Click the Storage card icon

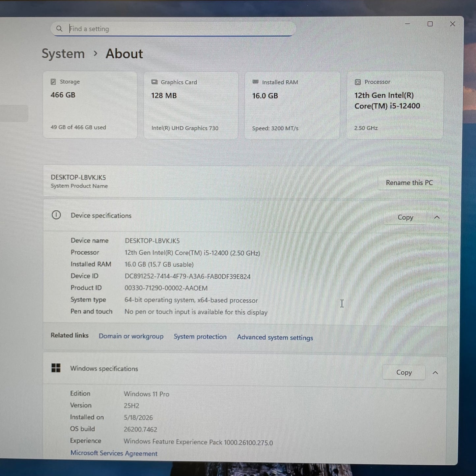tap(53, 82)
